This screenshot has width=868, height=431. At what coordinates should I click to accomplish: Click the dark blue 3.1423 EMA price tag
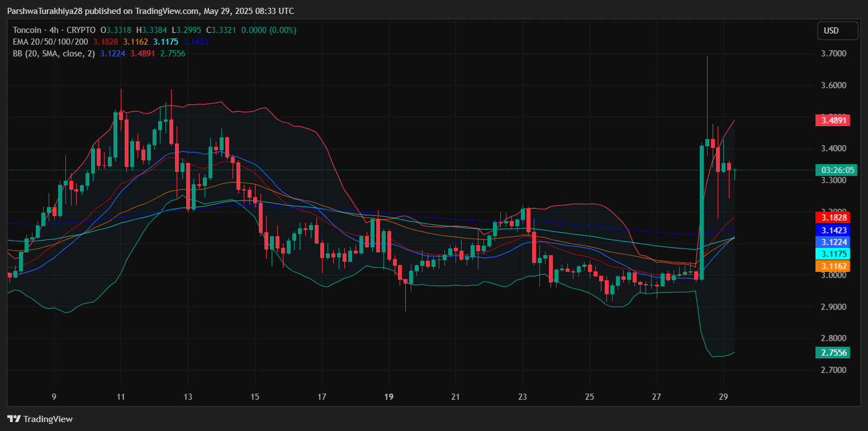(832, 229)
